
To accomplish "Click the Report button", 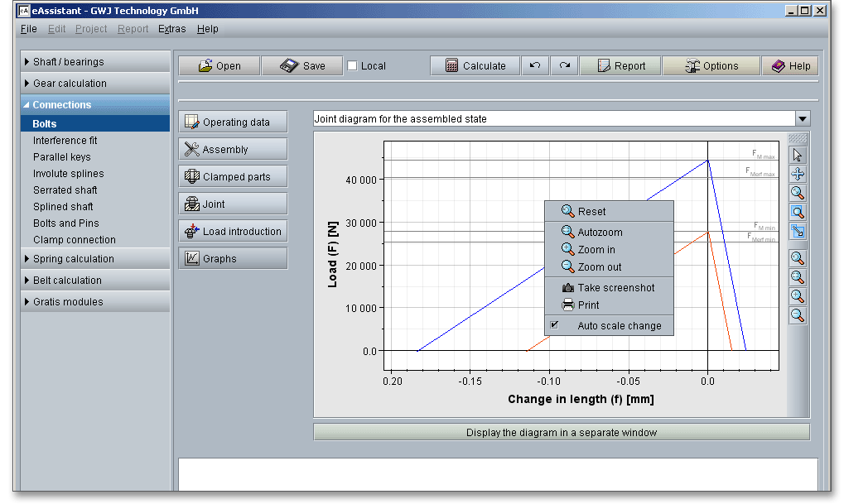I will 620,66.
